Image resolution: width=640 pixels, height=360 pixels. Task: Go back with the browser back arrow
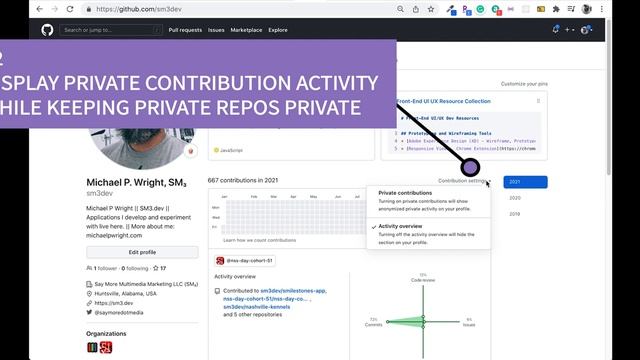(39, 9)
